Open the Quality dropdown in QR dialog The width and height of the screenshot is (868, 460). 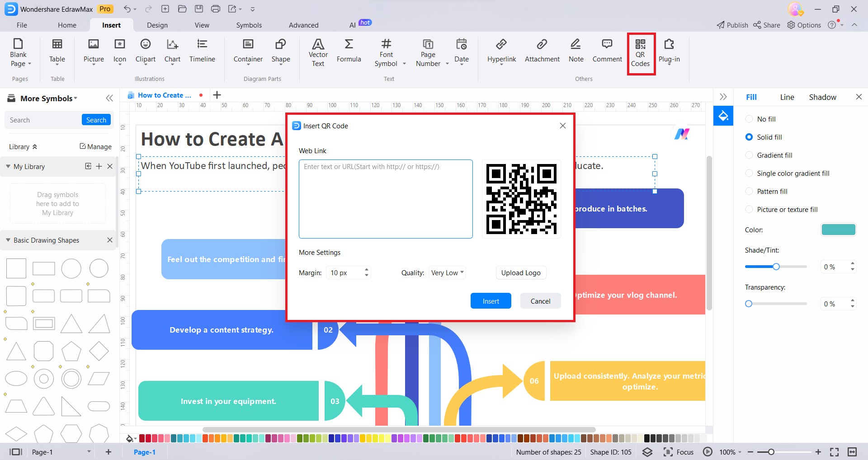447,273
